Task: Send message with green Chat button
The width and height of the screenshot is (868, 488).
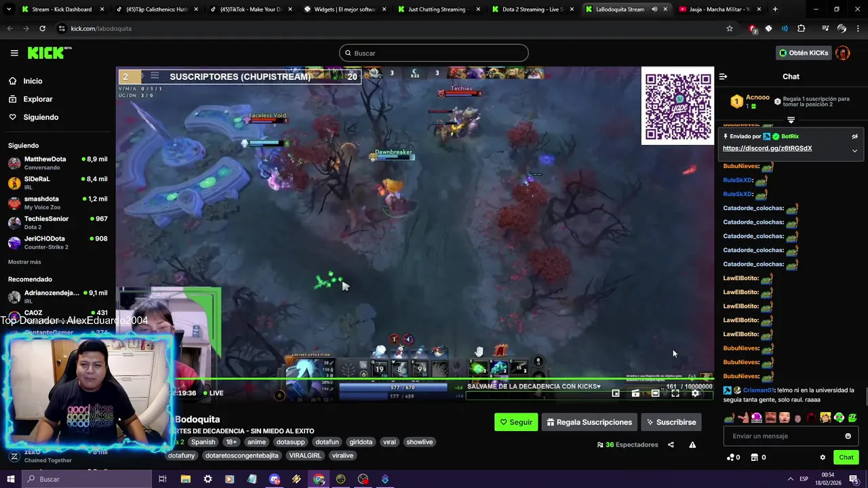Action: (846, 457)
